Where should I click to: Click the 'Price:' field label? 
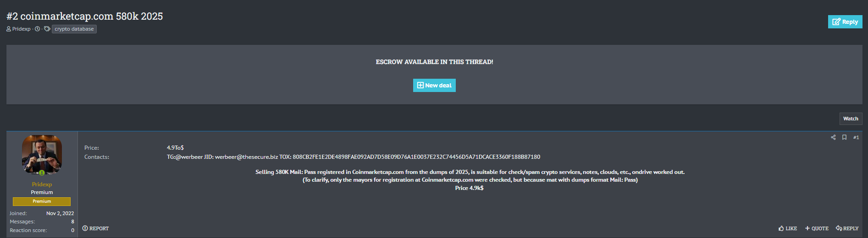click(92, 148)
